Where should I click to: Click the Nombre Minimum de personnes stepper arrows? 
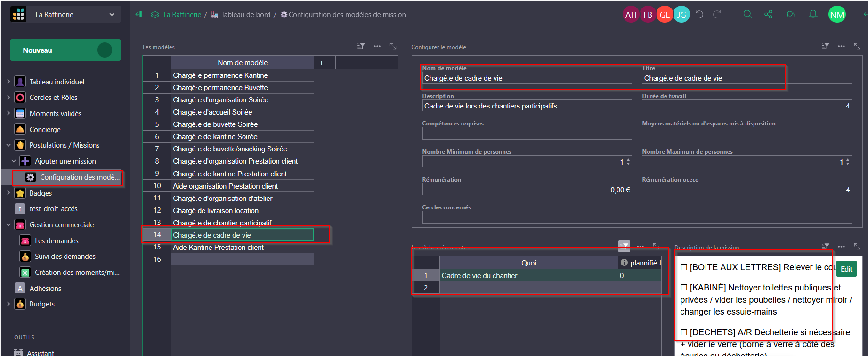pos(628,162)
